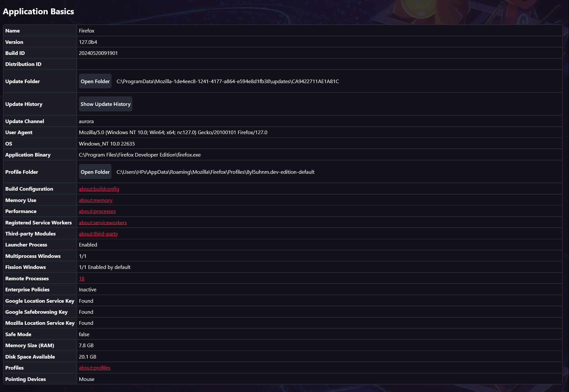Click the Build Configuration label
Image resolution: width=569 pixels, height=392 pixels.
[29, 189]
